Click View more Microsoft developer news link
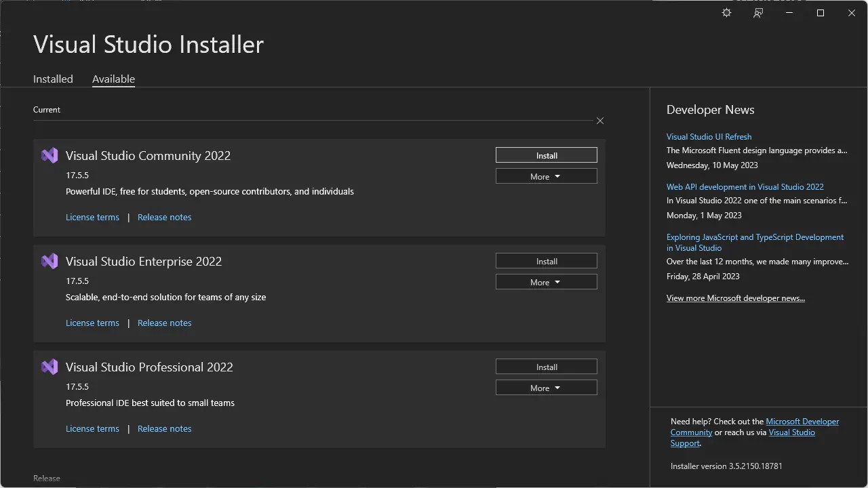 coord(736,298)
